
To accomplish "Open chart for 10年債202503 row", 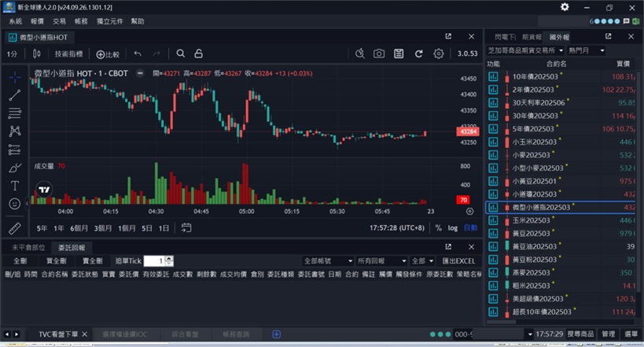I will pos(493,77).
